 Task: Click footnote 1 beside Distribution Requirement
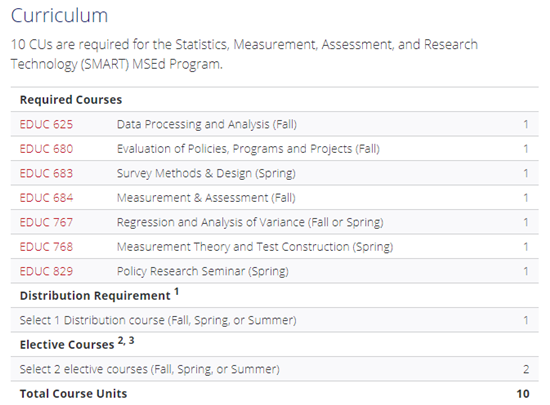pyautogui.click(x=176, y=291)
